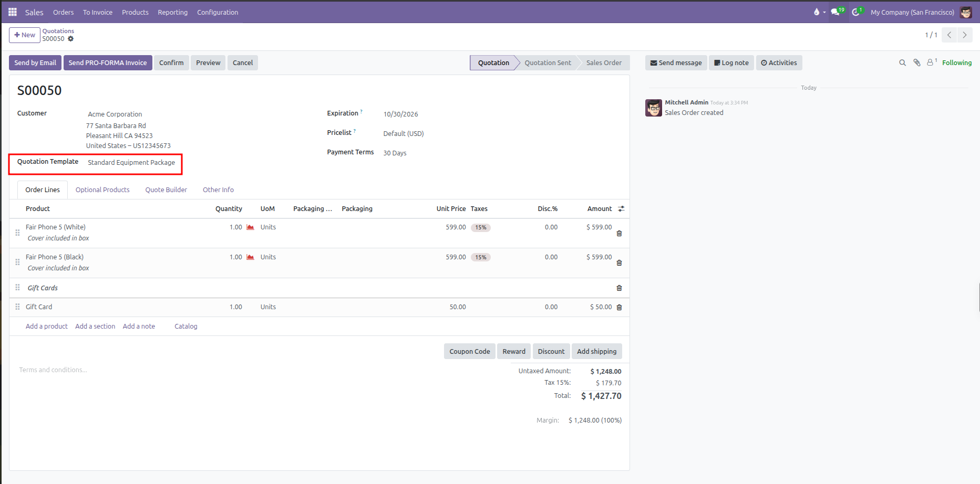Click the Confirm button
980x484 pixels.
171,63
